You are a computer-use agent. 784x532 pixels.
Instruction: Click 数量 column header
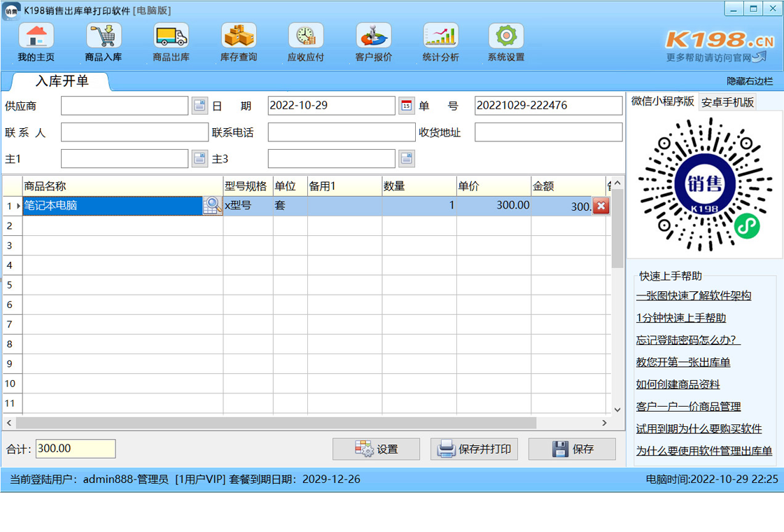coord(419,186)
